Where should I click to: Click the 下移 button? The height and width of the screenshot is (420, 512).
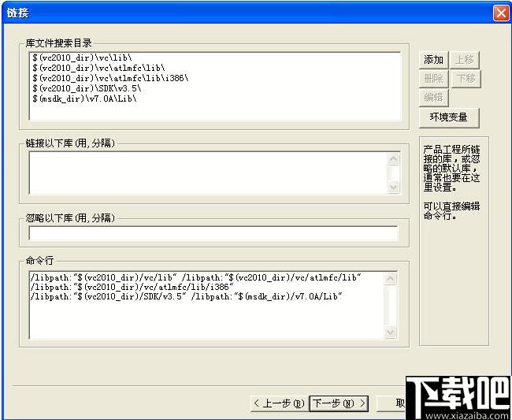[x=465, y=79]
